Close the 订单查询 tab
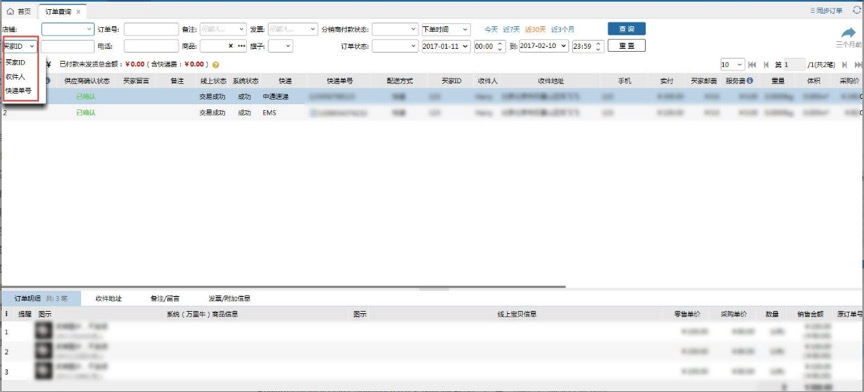864x392 pixels. (78, 12)
